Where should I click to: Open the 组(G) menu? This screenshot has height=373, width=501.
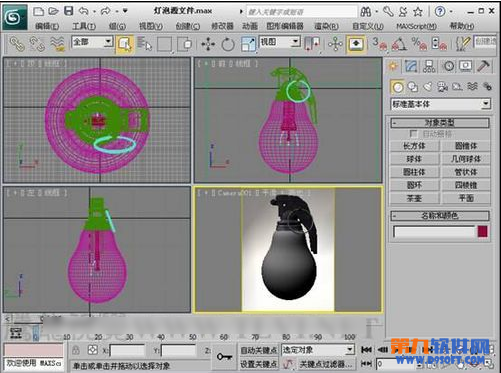click(117, 26)
